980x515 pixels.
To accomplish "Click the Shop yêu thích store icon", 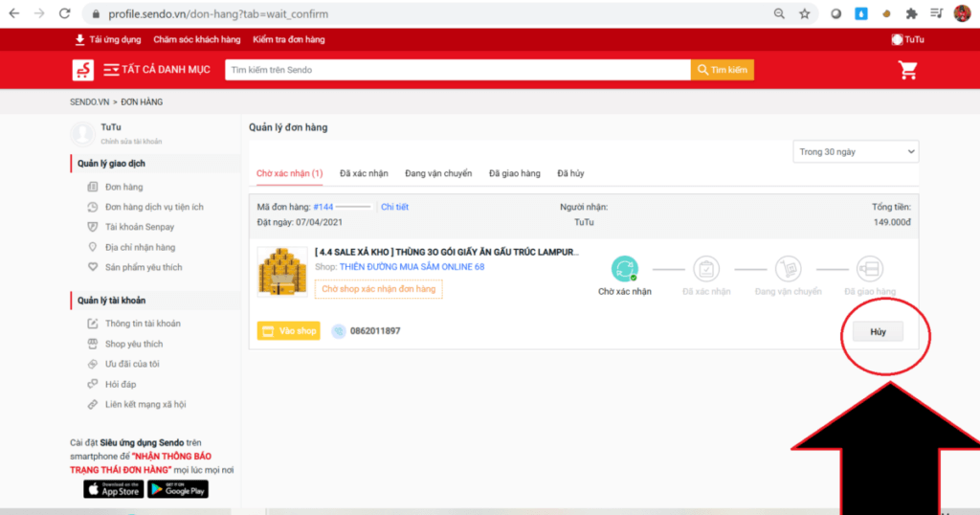I will click(93, 344).
